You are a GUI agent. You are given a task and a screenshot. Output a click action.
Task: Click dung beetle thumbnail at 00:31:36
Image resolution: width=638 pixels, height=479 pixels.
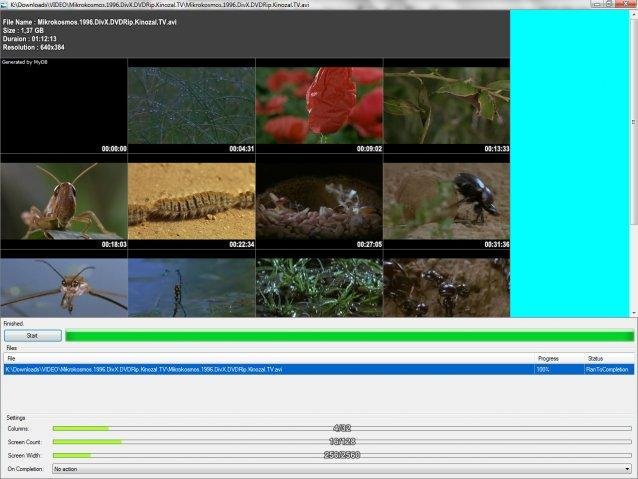click(447, 202)
